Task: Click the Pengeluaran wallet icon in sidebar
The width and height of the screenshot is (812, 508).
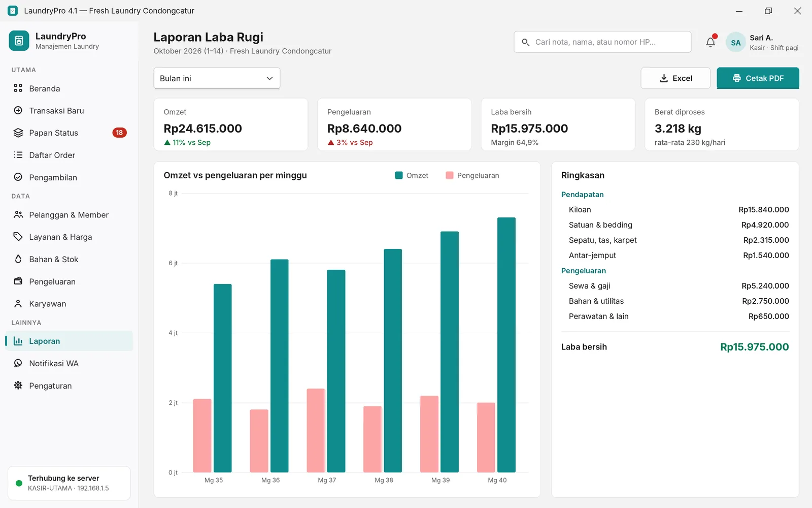Action: [18, 281]
